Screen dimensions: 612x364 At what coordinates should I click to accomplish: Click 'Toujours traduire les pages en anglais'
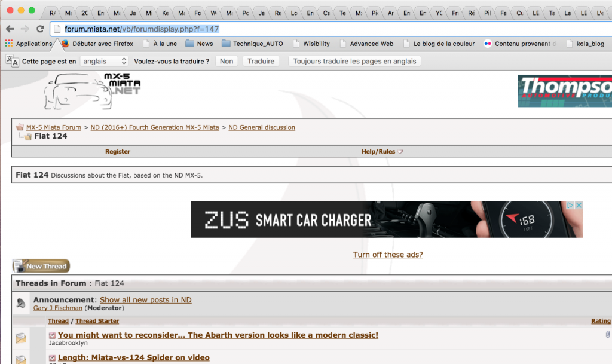tap(354, 61)
